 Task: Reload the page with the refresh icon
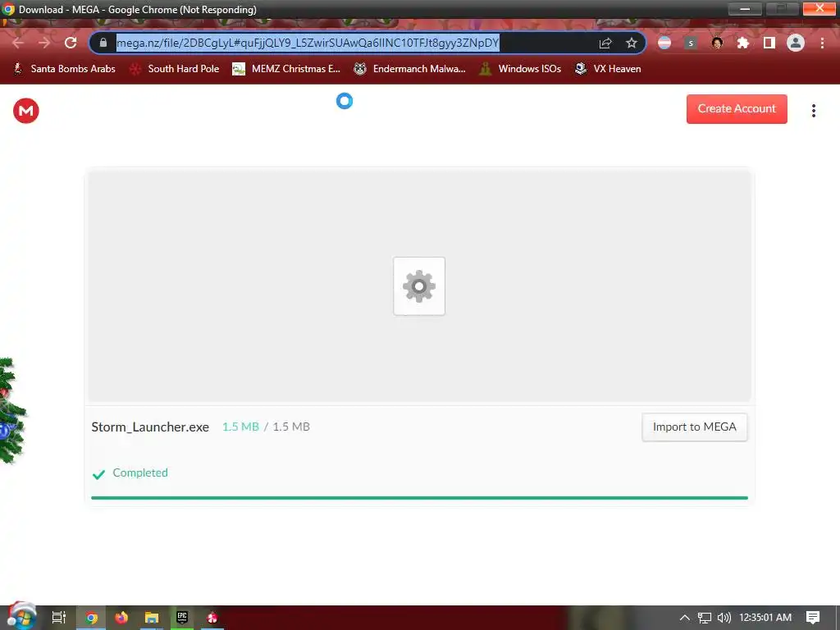coord(71,43)
